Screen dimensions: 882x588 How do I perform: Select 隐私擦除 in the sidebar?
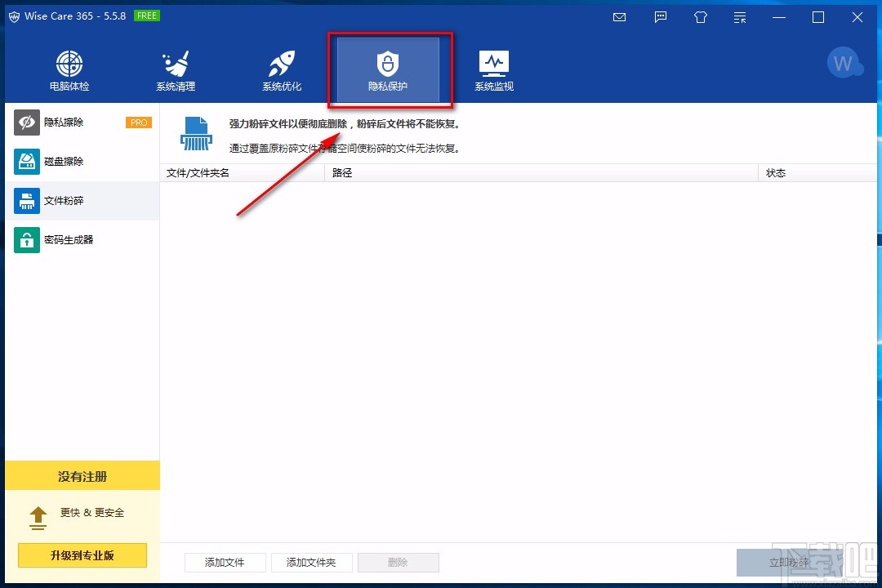[x=82, y=122]
